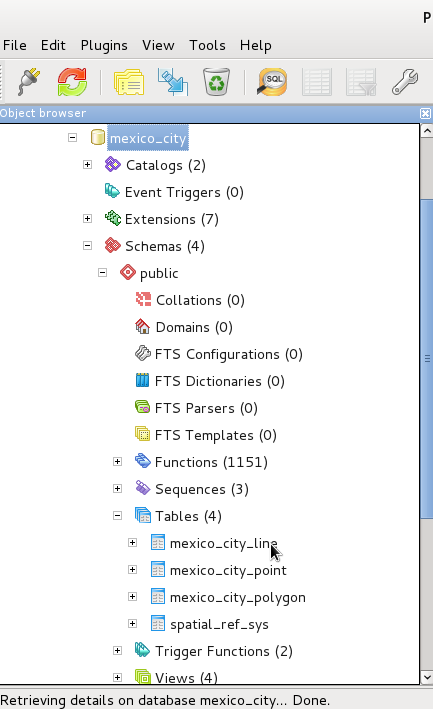Open the SQL query tool icon
The height and width of the screenshot is (709, 433).
[272, 82]
